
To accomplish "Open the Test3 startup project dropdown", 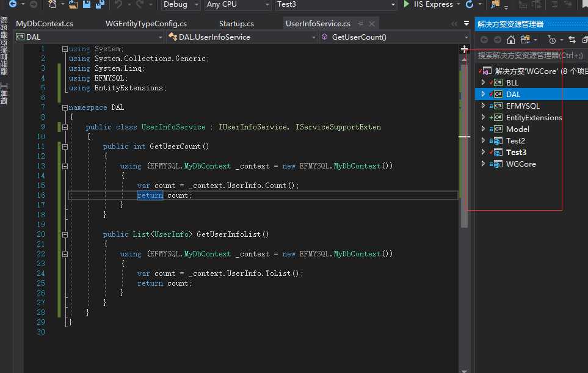I will click(x=336, y=4).
